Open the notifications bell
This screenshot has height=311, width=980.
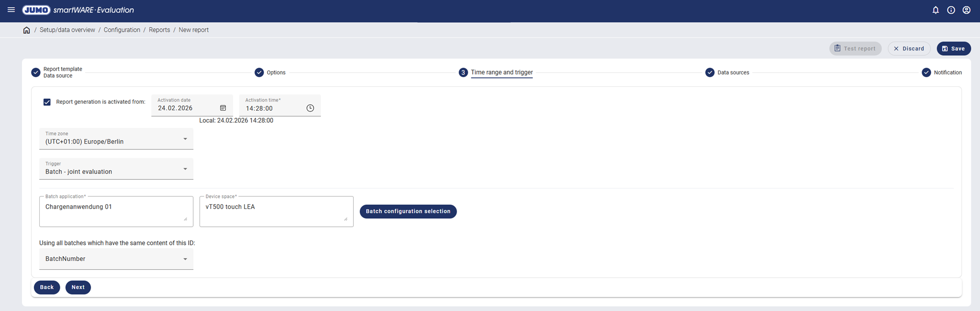click(x=935, y=10)
